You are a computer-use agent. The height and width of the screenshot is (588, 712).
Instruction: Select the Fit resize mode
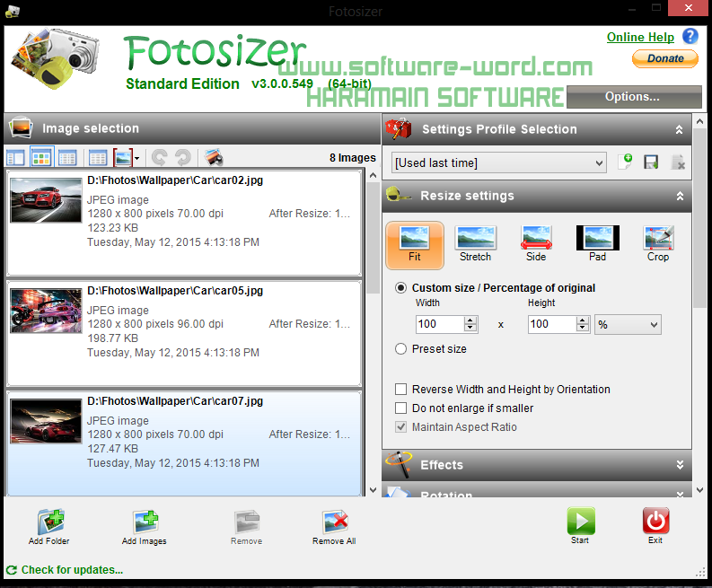[x=415, y=245]
